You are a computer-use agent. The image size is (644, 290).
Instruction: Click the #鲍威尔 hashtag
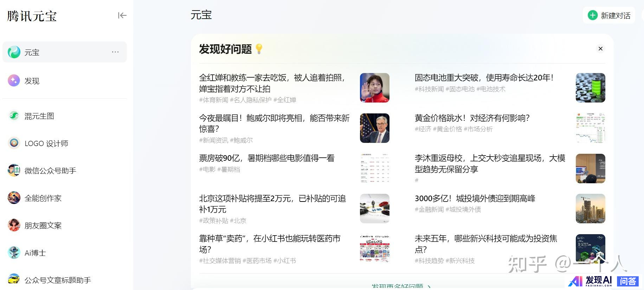coord(241,140)
